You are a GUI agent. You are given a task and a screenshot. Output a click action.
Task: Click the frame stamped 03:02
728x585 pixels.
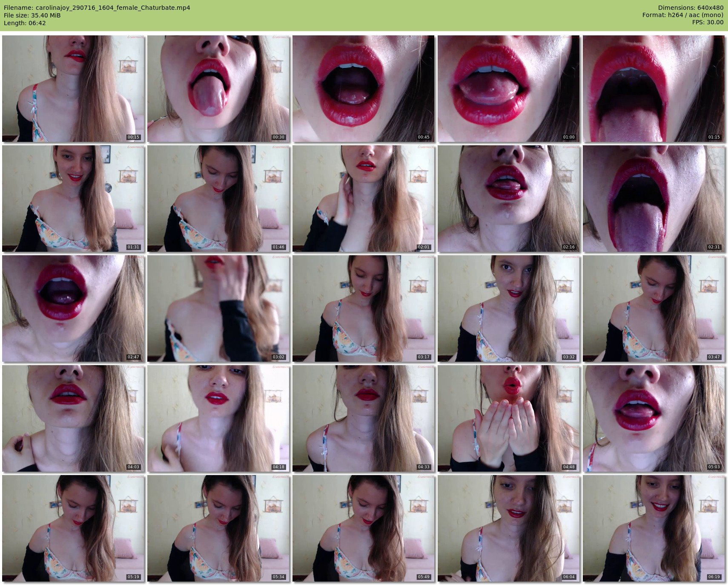(218, 308)
